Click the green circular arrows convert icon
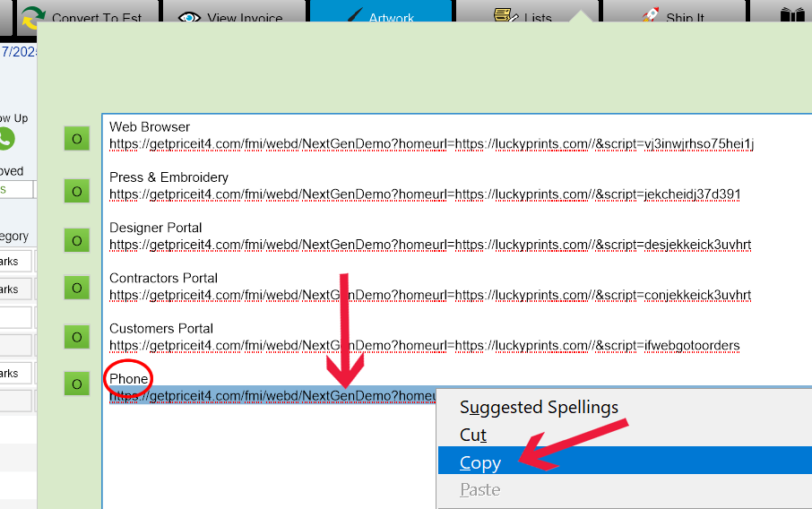Screen dimensions: 812x509 [33, 16]
